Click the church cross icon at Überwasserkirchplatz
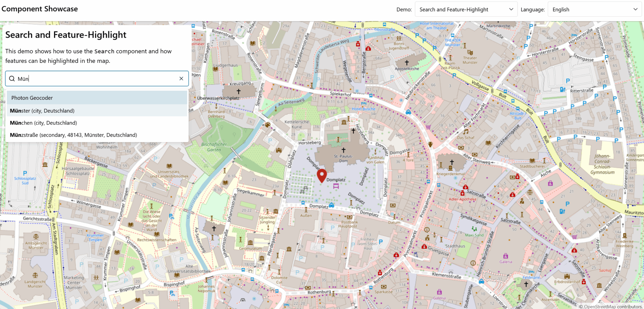The height and width of the screenshot is (309, 644). coord(239,91)
